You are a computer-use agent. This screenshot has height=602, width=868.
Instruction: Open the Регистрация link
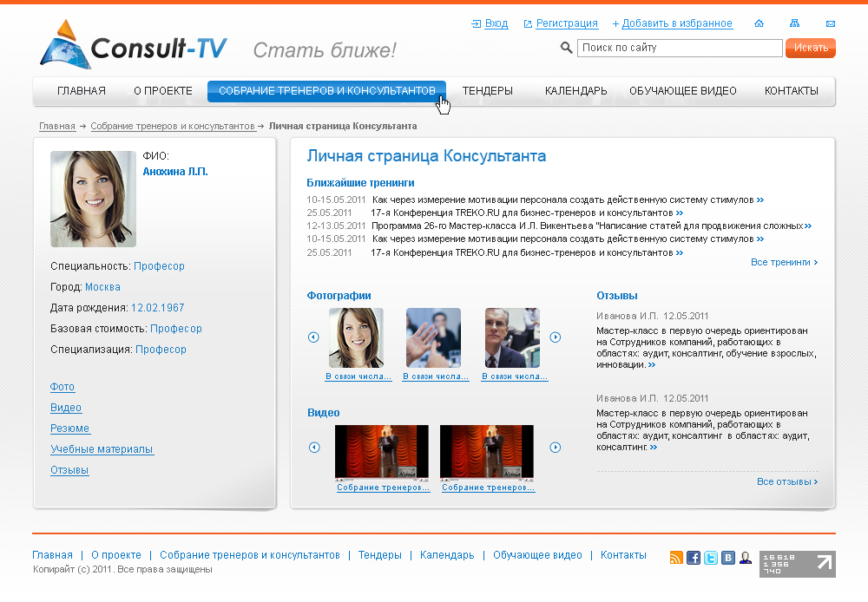[567, 23]
